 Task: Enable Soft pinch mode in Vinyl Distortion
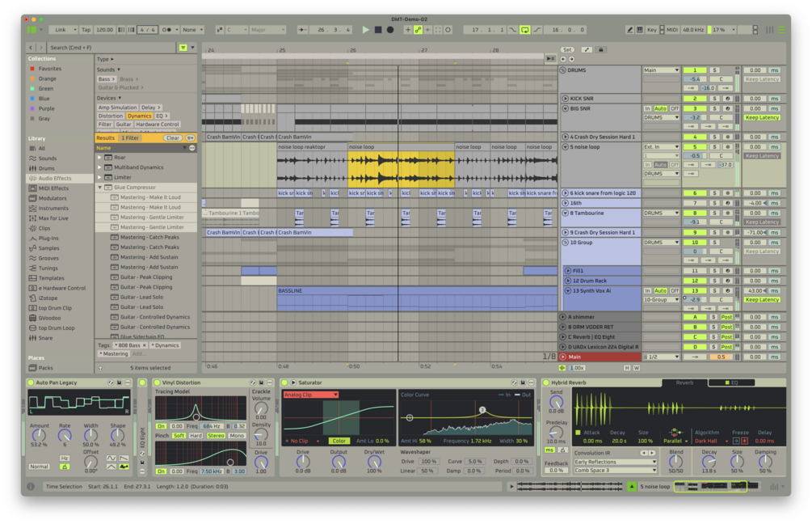tap(179, 436)
